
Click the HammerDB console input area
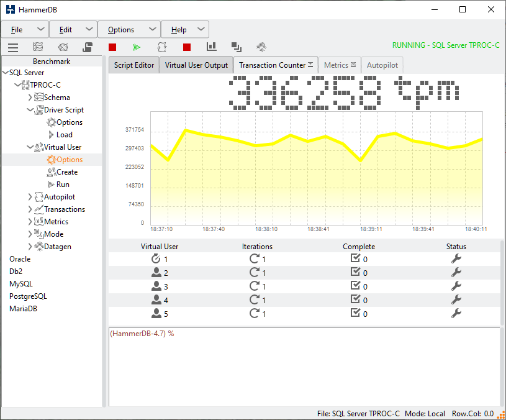point(304,367)
